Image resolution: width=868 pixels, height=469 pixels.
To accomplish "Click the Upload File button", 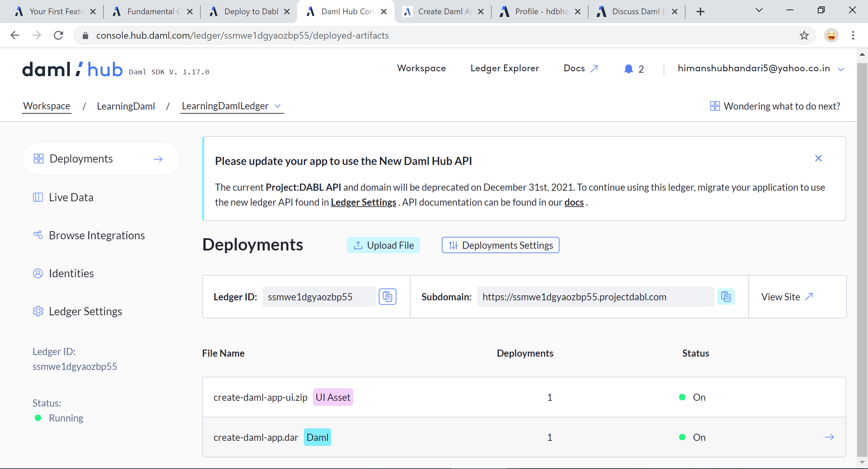I will coord(383,245).
